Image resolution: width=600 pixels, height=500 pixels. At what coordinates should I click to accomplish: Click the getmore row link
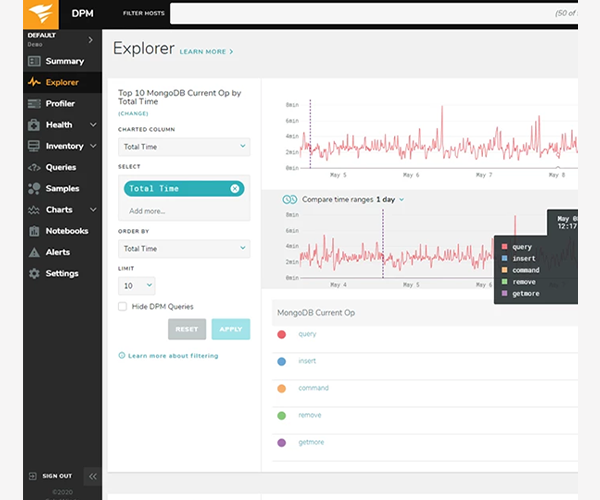click(x=311, y=442)
